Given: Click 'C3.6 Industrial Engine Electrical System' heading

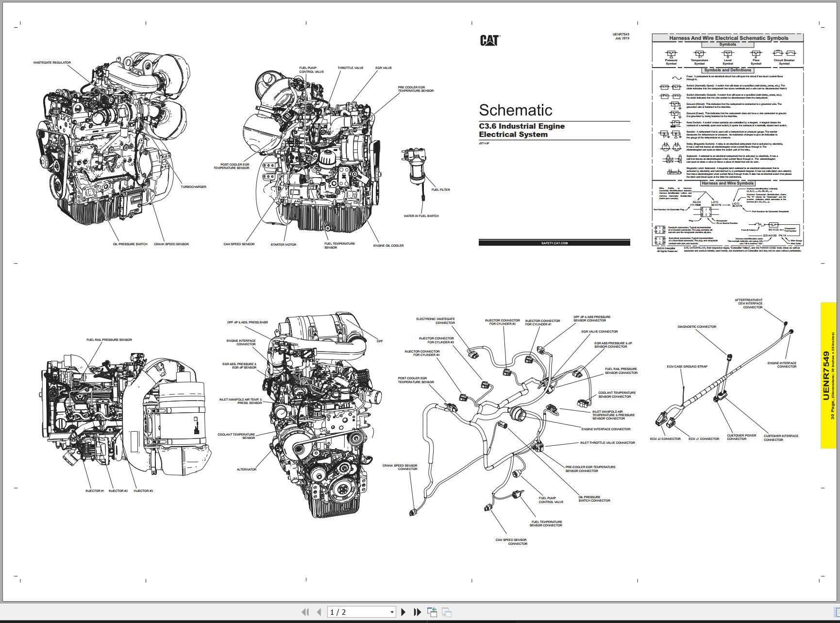Looking at the screenshot, I should pos(521,130).
